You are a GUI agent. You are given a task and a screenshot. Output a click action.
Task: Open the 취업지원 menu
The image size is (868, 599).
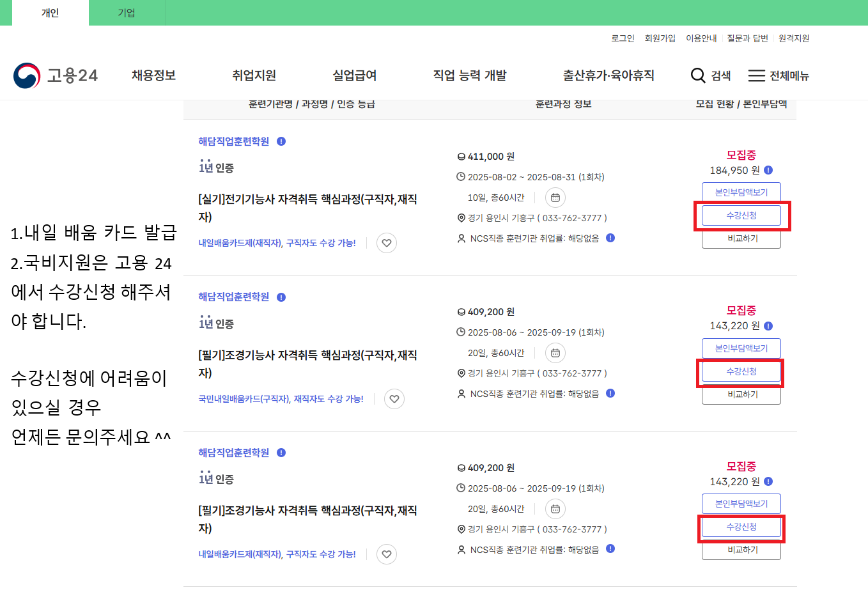(x=254, y=75)
